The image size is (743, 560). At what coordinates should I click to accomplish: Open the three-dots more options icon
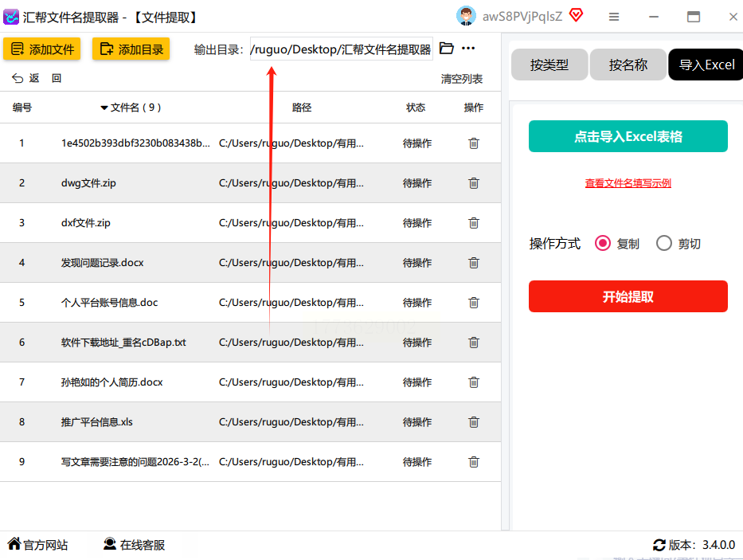[468, 49]
